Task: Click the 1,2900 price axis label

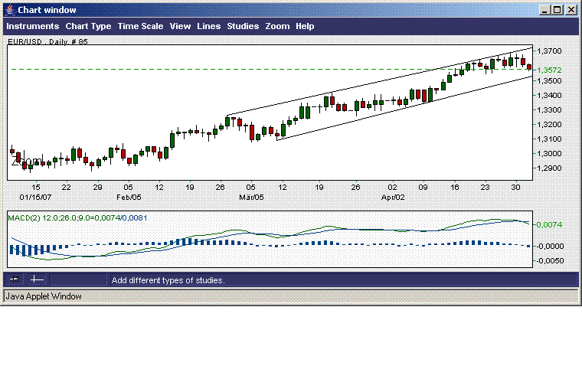Action: [549, 168]
